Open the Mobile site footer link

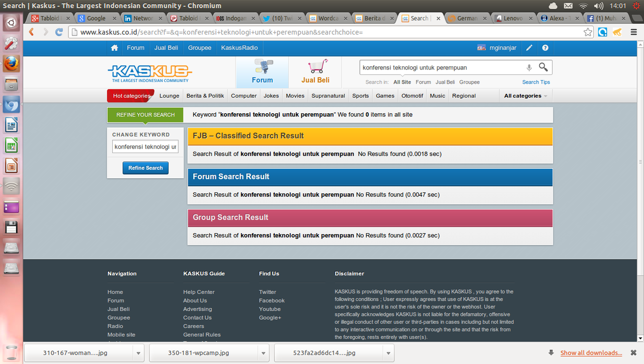click(x=121, y=335)
